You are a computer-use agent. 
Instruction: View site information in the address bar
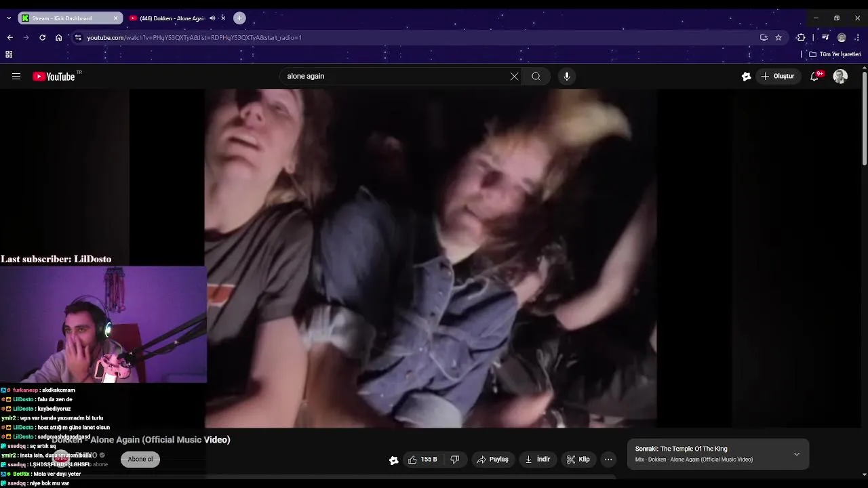(78, 37)
